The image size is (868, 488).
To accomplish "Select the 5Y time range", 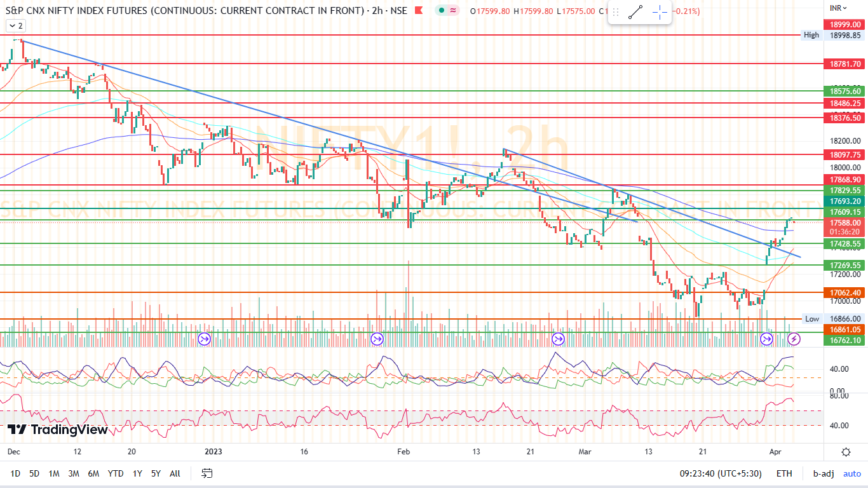I will 156,473.
